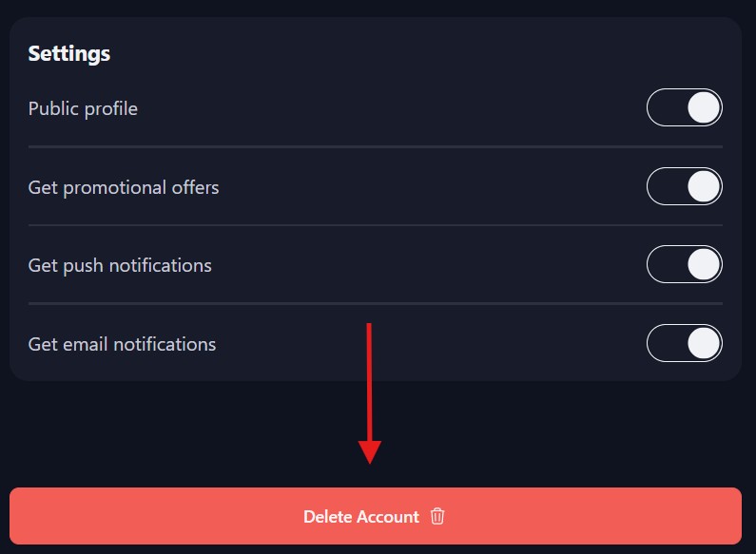Click divider line below promotional offers row
756x554 pixels.
pyautogui.click(x=376, y=225)
